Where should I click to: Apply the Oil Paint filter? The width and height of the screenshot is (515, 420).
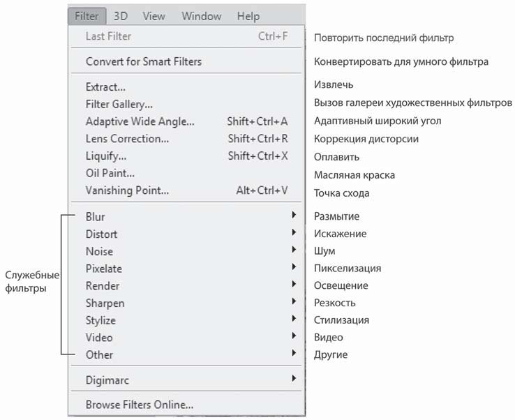(110, 173)
